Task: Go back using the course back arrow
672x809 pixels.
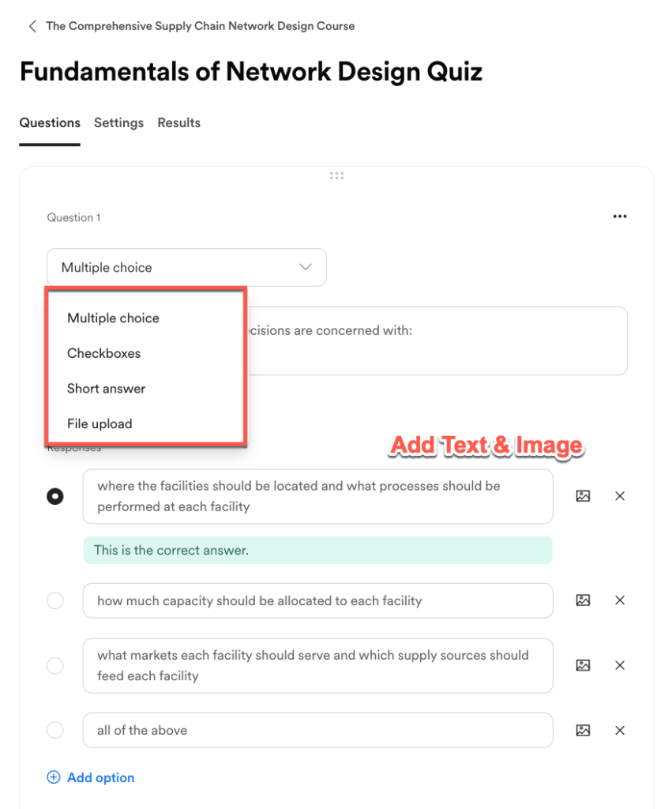Action: (x=32, y=26)
